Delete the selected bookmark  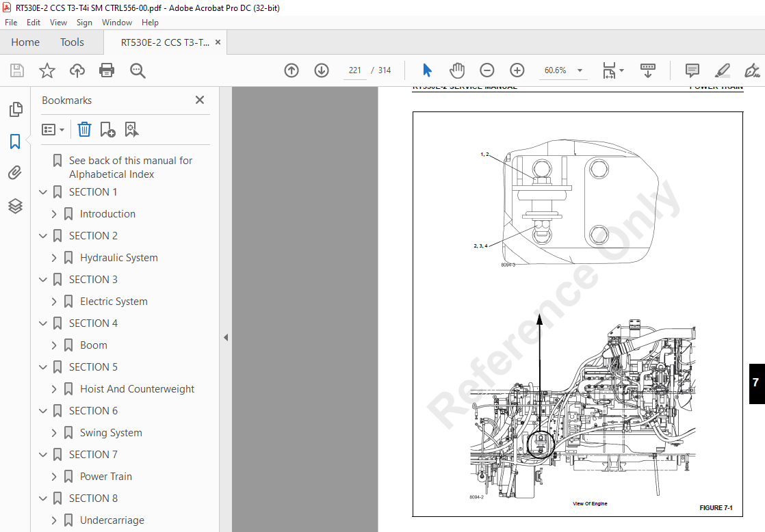point(84,130)
